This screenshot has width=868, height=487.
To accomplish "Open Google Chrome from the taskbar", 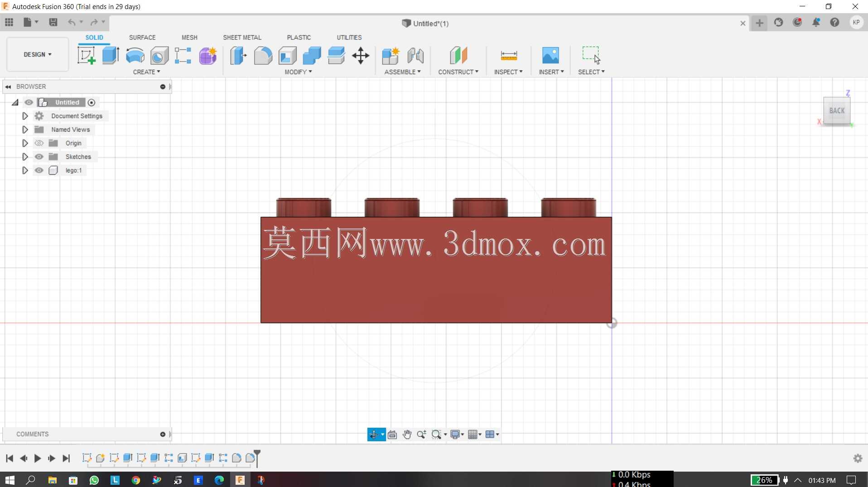I will (x=136, y=480).
